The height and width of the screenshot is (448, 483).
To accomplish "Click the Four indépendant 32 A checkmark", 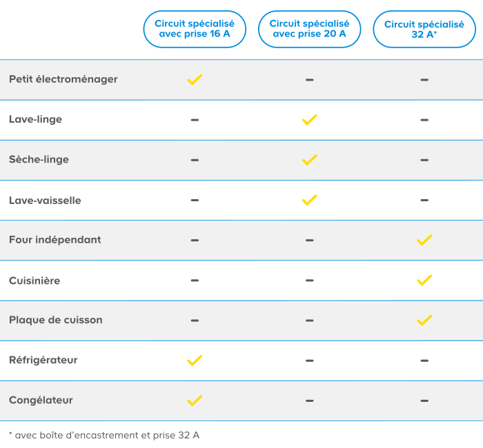I will click(424, 241).
